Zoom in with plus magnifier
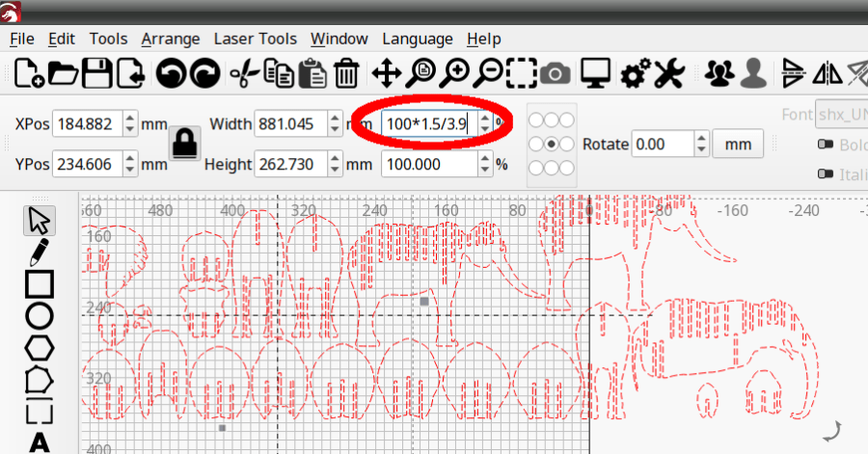Viewport: 868px width, 454px height. [454, 73]
